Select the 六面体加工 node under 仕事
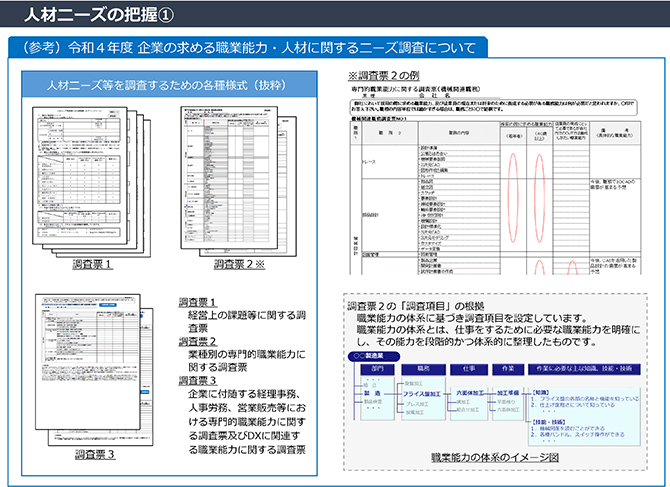The width and height of the screenshot is (670, 487). click(470, 393)
